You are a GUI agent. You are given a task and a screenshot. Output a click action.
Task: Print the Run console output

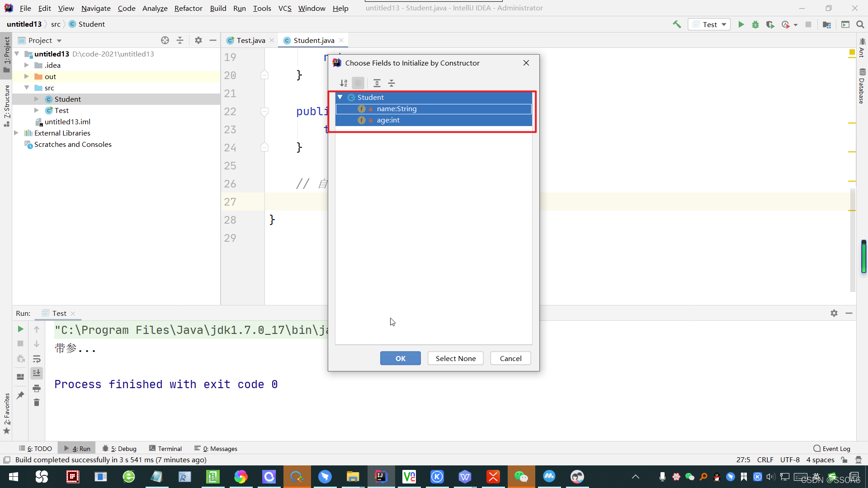point(37,388)
